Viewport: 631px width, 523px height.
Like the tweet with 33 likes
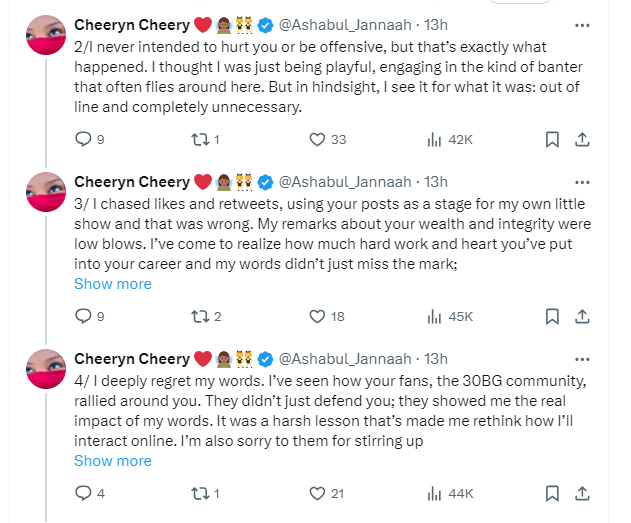click(x=317, y=140)
